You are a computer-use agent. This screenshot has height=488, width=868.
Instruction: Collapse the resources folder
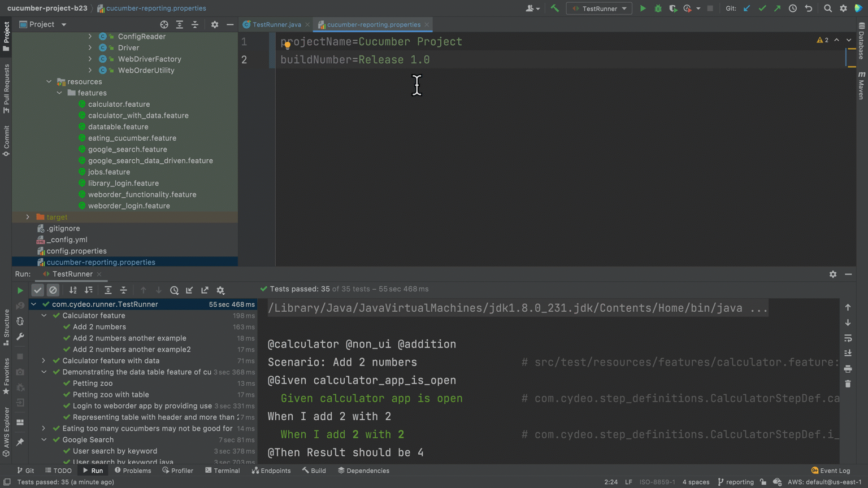(49, 81)
